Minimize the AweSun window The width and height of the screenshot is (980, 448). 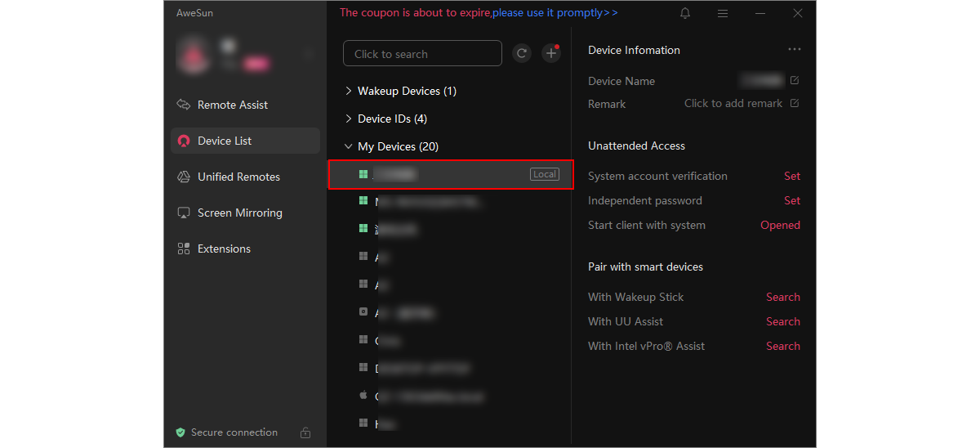[760, 13]
